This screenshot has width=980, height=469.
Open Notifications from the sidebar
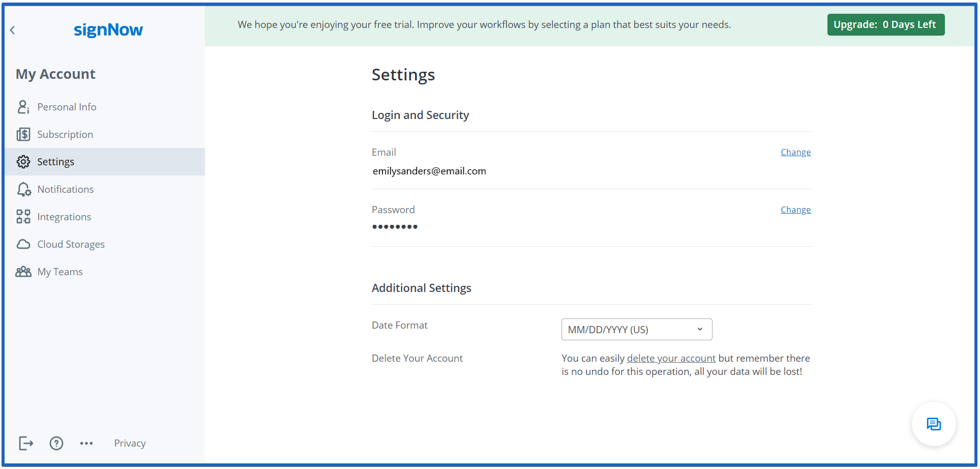point(66,189)
